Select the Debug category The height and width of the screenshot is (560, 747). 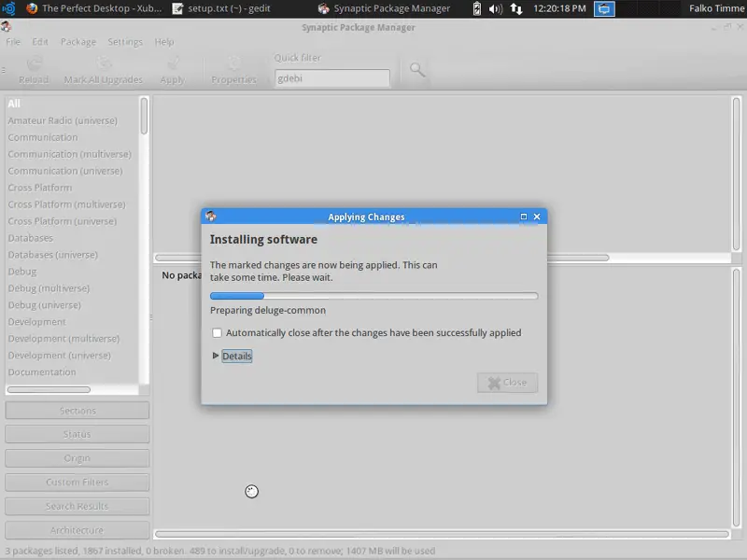[x=72, y=272]
